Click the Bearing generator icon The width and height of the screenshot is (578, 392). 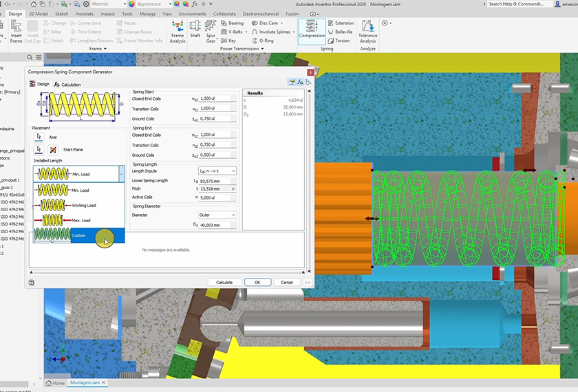[224, 23]
